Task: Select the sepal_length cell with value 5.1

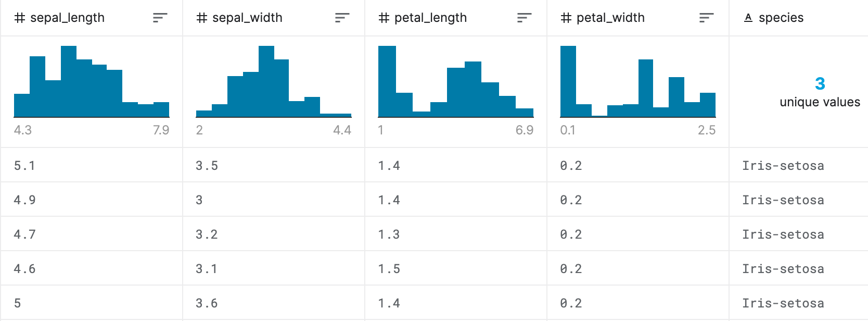Action: pyautogui.click(x=92, y=165)
